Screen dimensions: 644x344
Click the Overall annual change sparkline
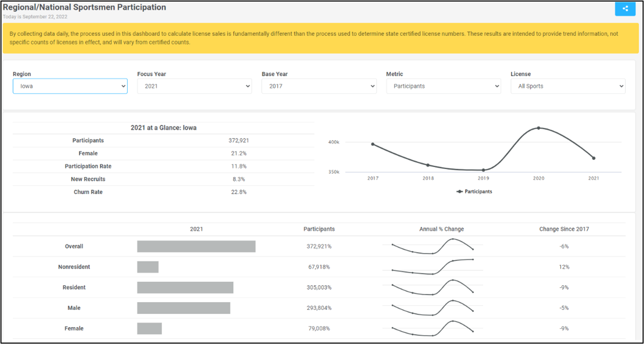click(x=432, y=246)
